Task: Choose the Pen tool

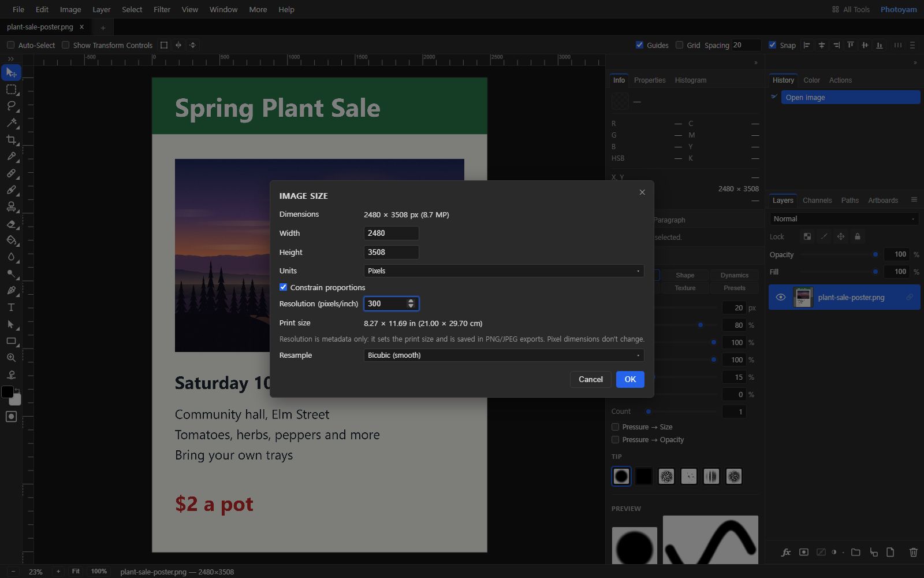Action: point(11,290)
